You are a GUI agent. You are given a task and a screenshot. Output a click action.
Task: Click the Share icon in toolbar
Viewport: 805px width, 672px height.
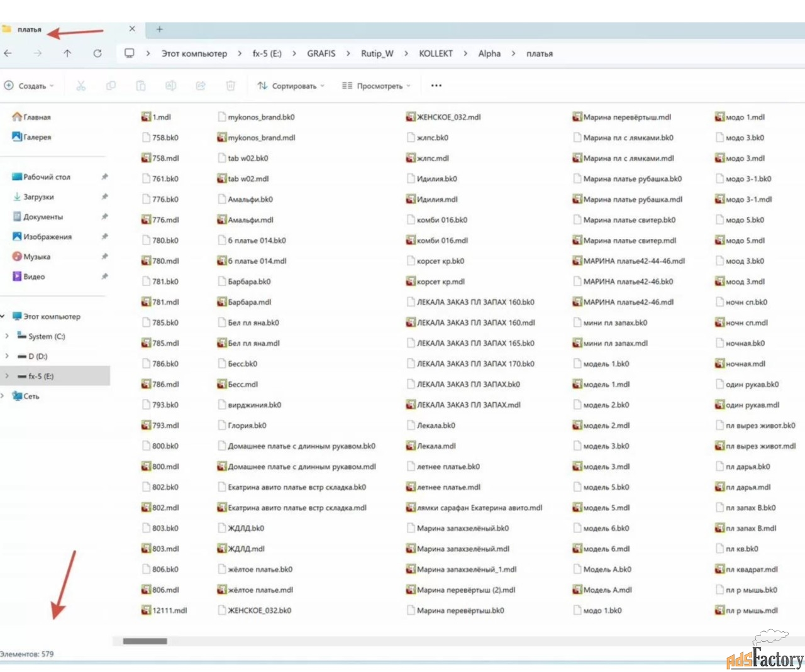tap(201, 85)
